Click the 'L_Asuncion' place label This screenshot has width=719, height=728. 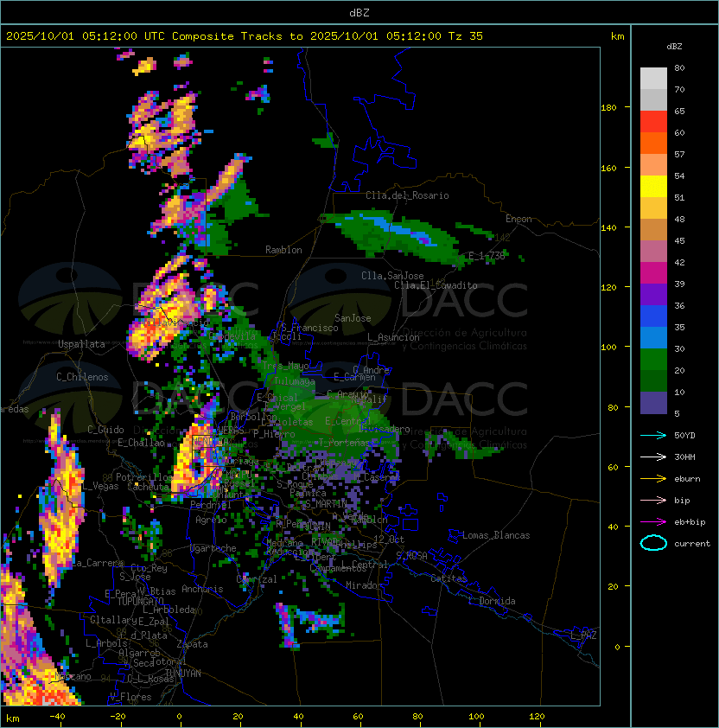tap(393, 337)
